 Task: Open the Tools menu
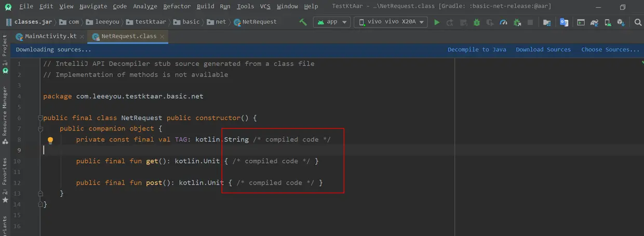pos(245,6)
